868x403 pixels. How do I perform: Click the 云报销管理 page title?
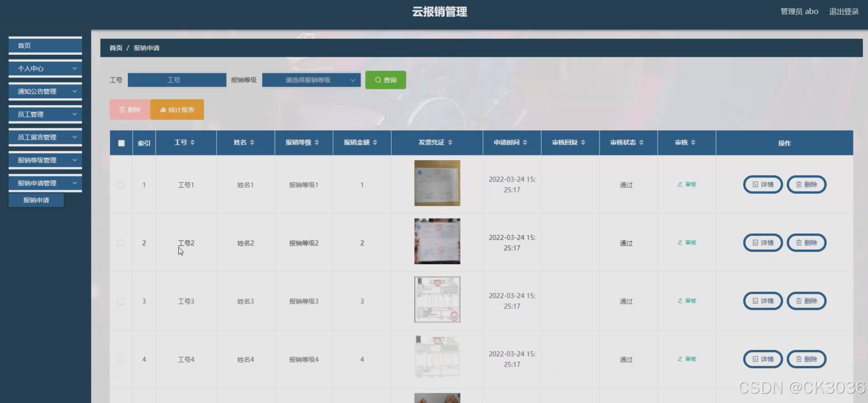439,12
